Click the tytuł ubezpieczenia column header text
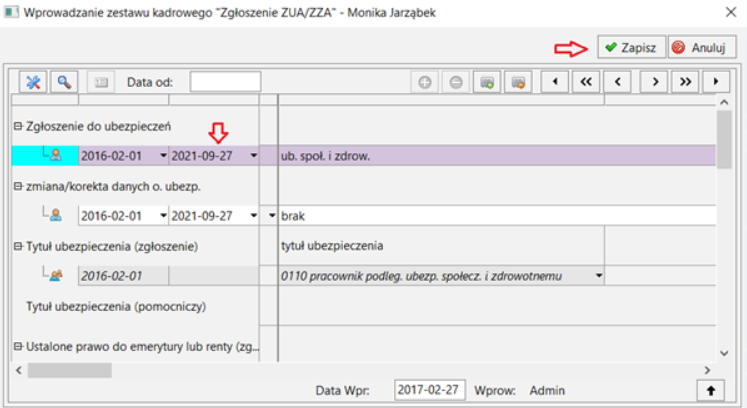Screen dimensions: 747x408 (x=332, y=246)
